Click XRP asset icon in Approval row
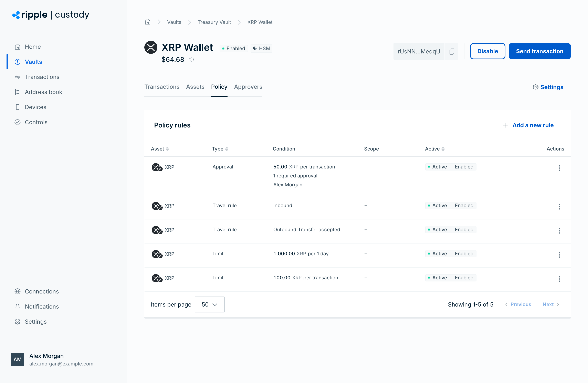Image resolution: width=588 pixels, height=383 pixels. point(157,167)
